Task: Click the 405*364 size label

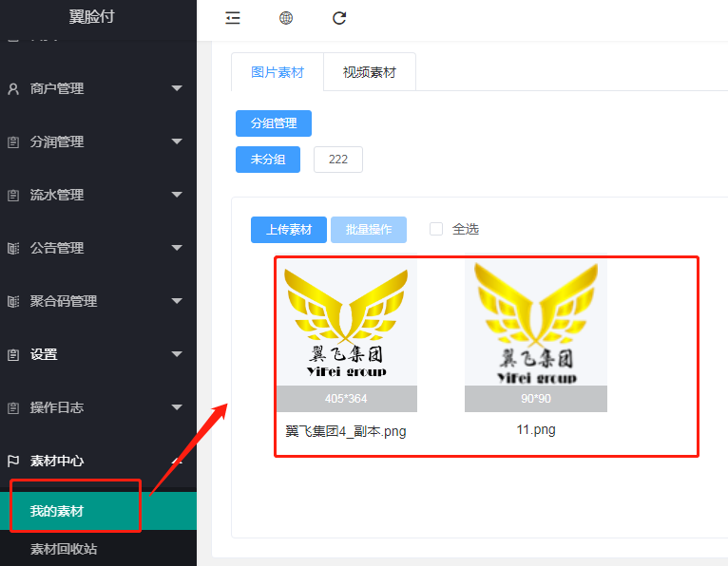Action: click(x=346, y=399)
